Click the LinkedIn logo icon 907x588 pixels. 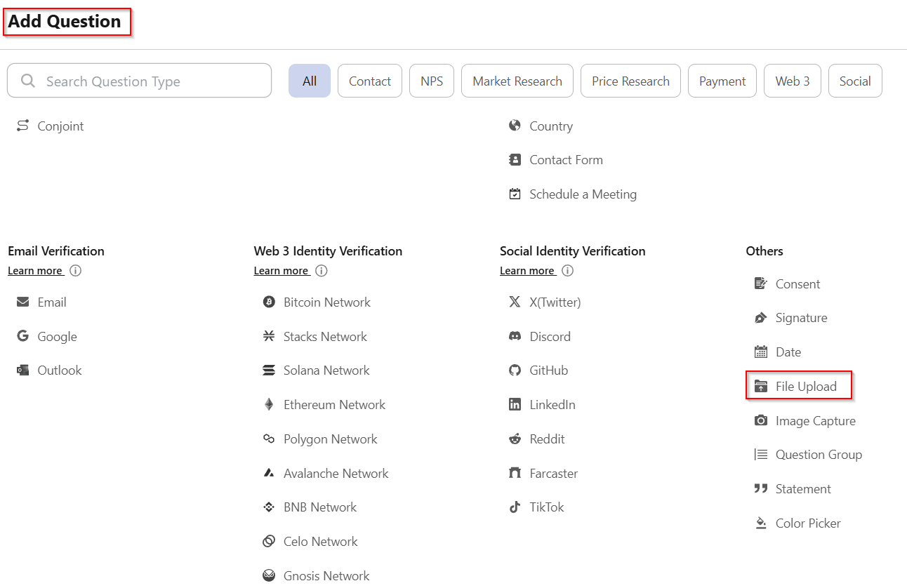point(515,404)
